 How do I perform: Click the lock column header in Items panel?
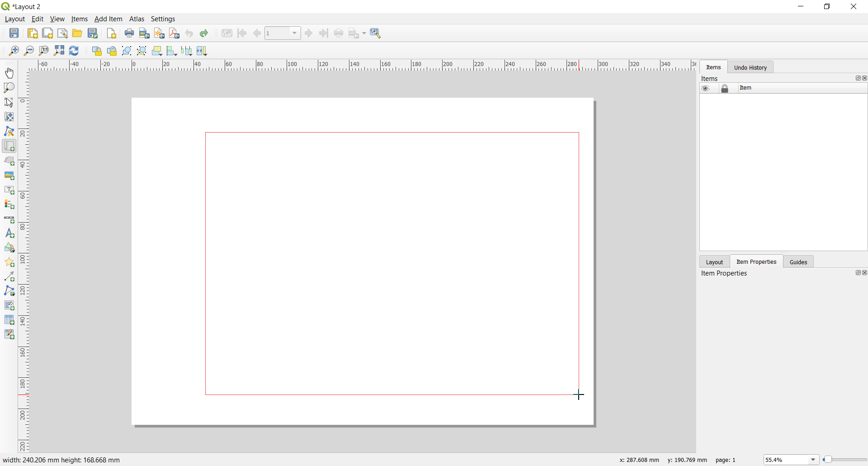[x=725, y=88]
